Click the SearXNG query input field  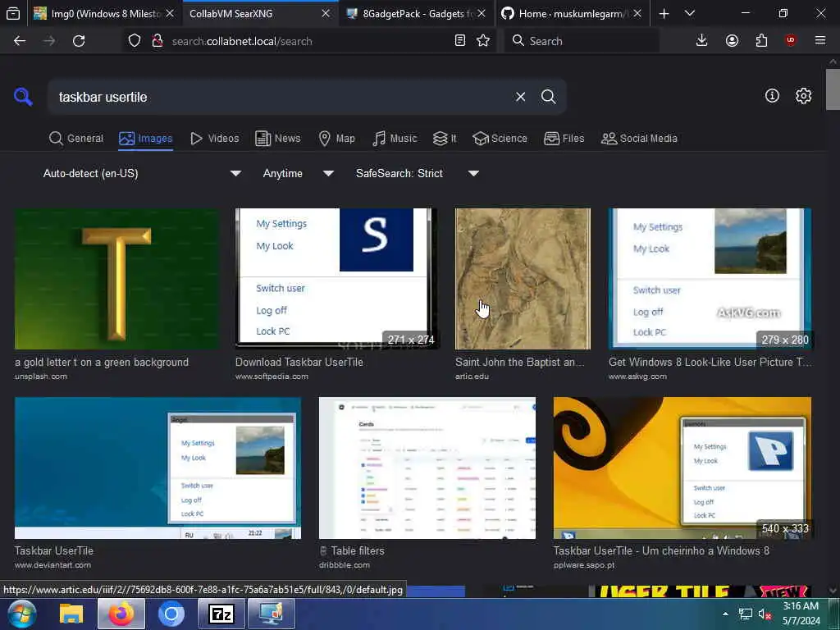coord(281,97)
